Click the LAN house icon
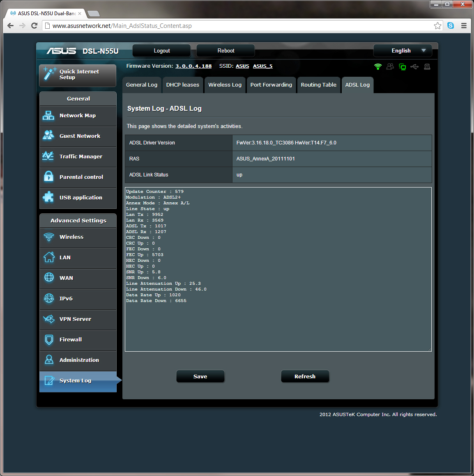 point(49,257)
